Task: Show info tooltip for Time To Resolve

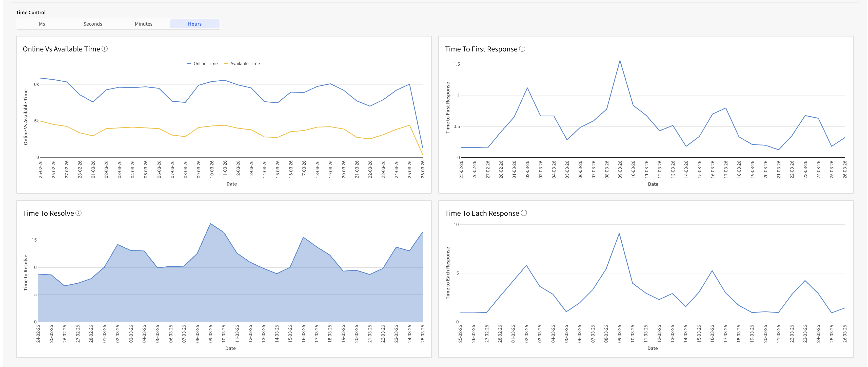Action: click(78, 213)
